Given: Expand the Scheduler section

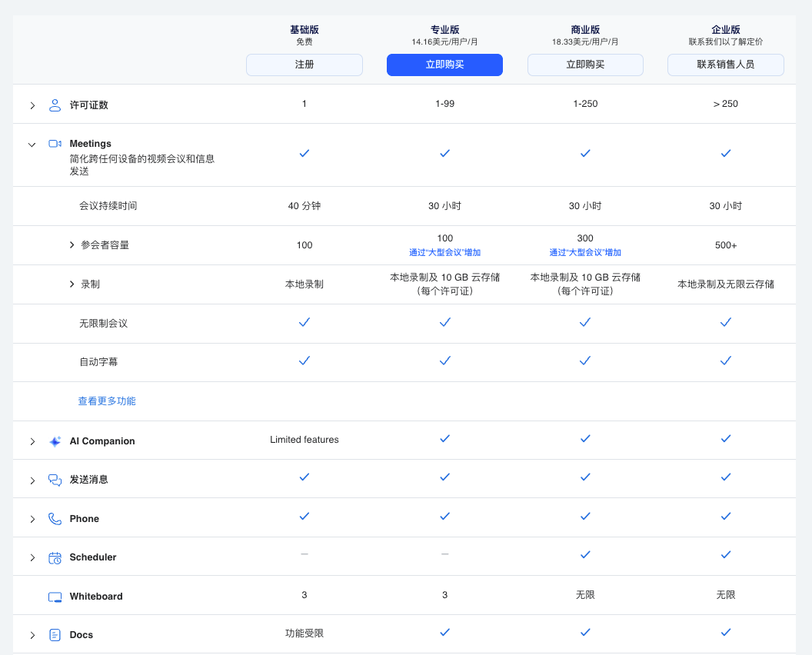Looking at the screenshot, I should pyautogui.click(x=32, y=557).
